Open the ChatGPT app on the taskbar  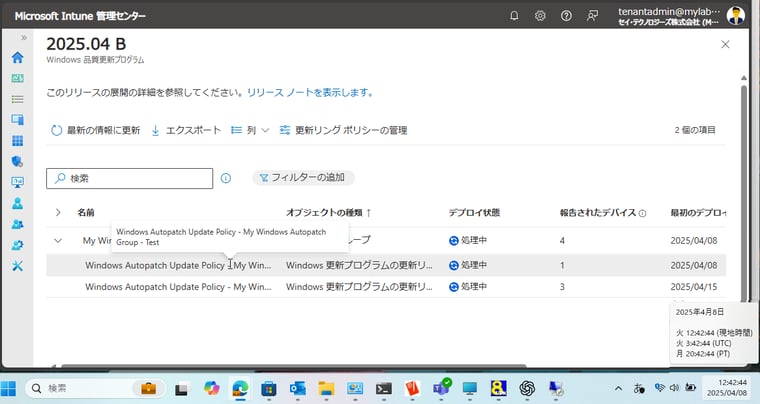click(527, 388)
